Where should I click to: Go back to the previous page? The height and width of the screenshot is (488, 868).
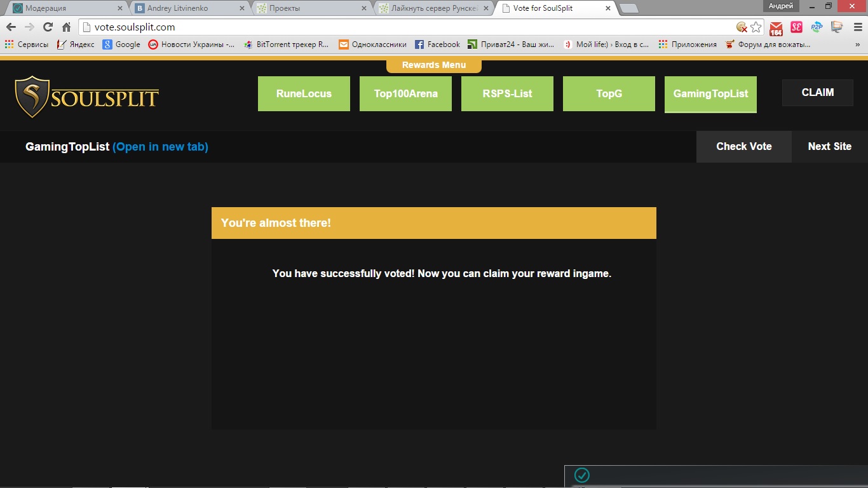pos(11,27)
